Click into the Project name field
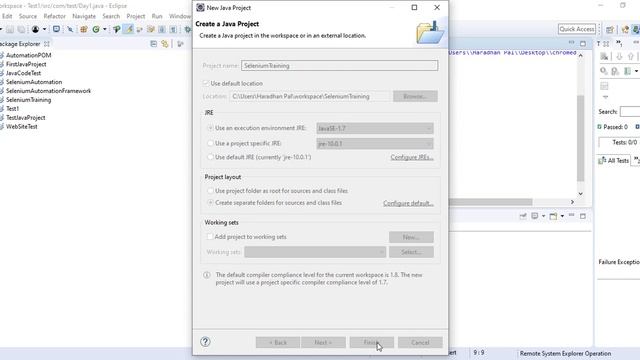 (339, 65)
